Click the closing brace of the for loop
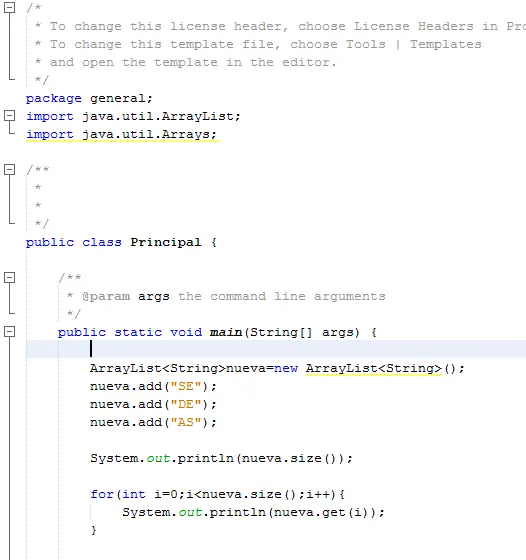 click(x=94, y=530)
